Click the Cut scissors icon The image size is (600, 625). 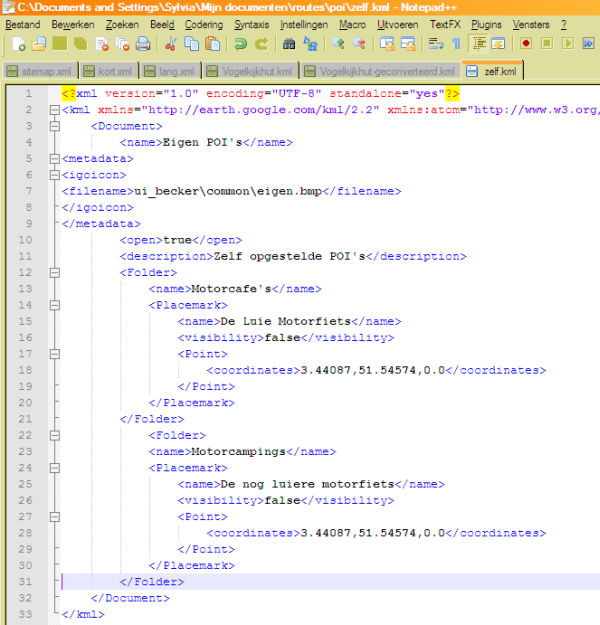[171, 44]
